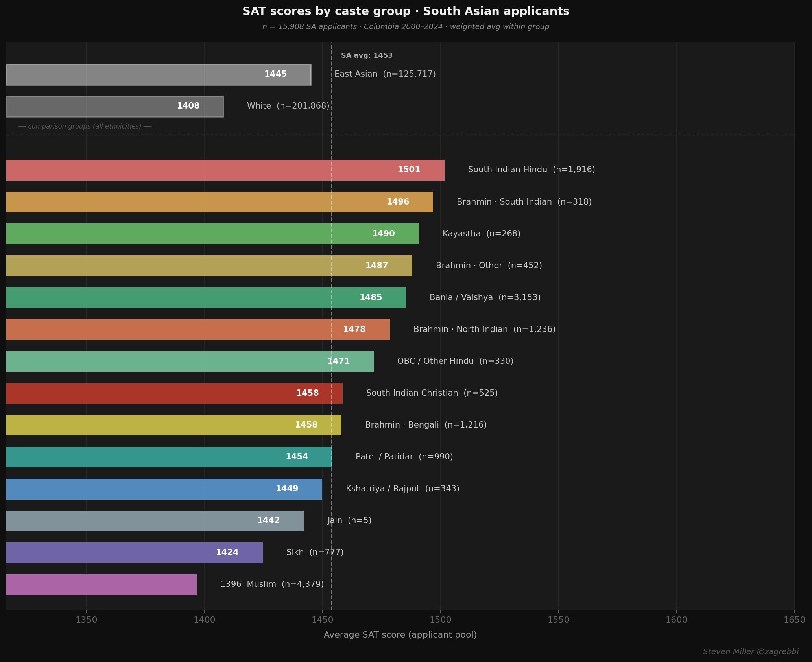The width and height of the screenshot is (812, 662).
Task: Click the Steven Miller @zagrebbi credit
Action: point(751,652)
